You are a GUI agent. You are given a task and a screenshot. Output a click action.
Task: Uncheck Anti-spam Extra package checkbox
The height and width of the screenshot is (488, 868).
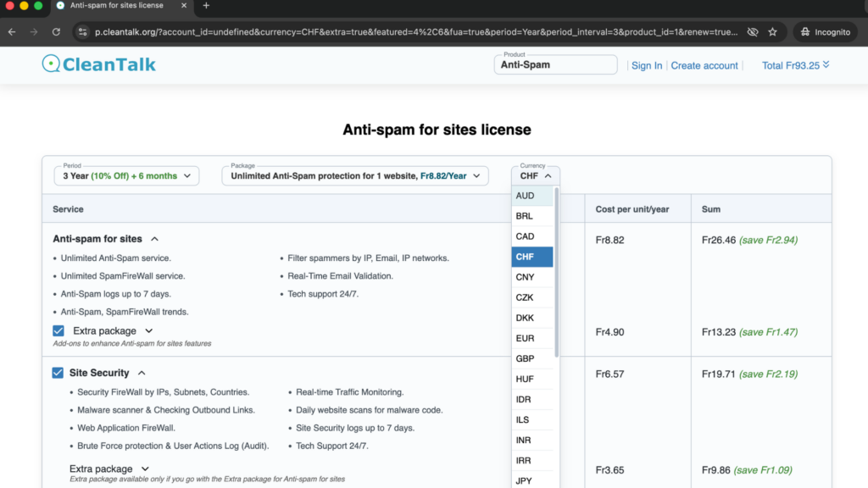pyautogui.click(x=58, y=331)
